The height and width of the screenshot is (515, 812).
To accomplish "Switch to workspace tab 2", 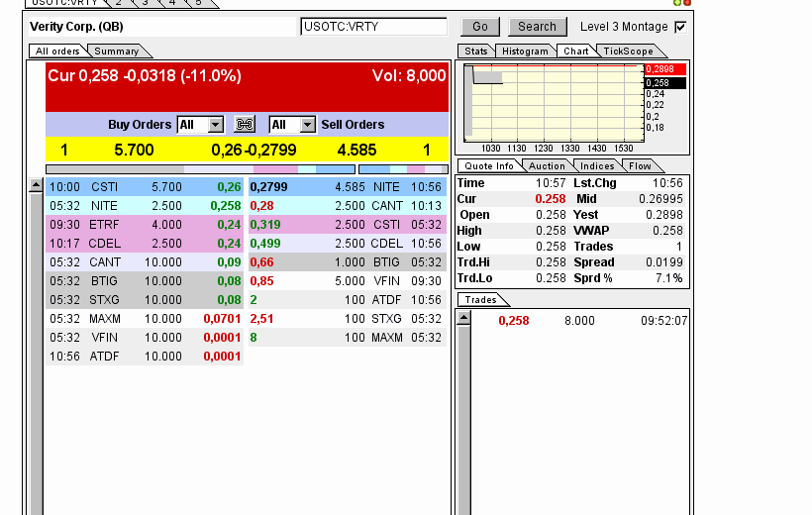I will coord(119,3).
